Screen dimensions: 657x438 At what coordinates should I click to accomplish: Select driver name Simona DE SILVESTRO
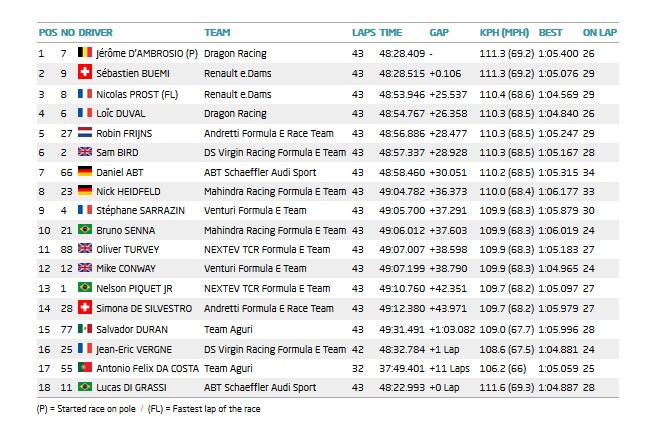(144, 308)
